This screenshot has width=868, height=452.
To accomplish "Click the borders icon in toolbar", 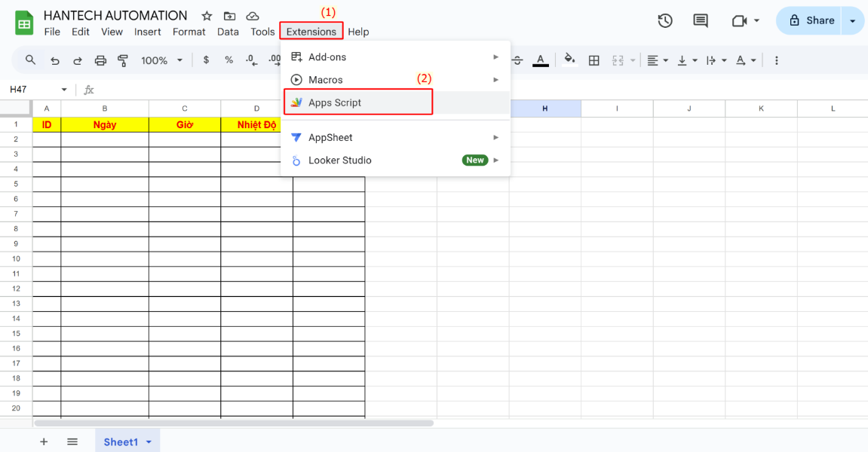I will tap(594, 60).
